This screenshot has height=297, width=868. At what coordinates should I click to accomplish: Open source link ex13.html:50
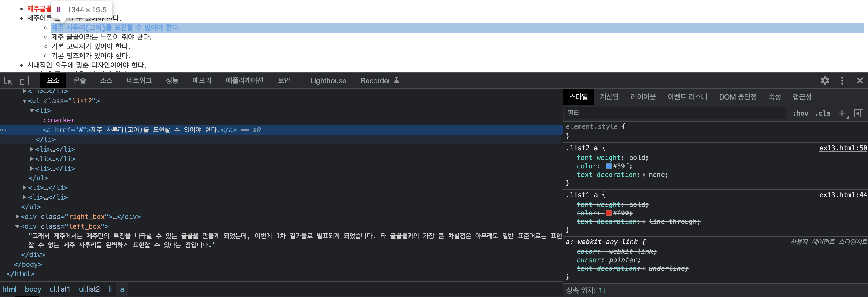[x=843, y=148]
